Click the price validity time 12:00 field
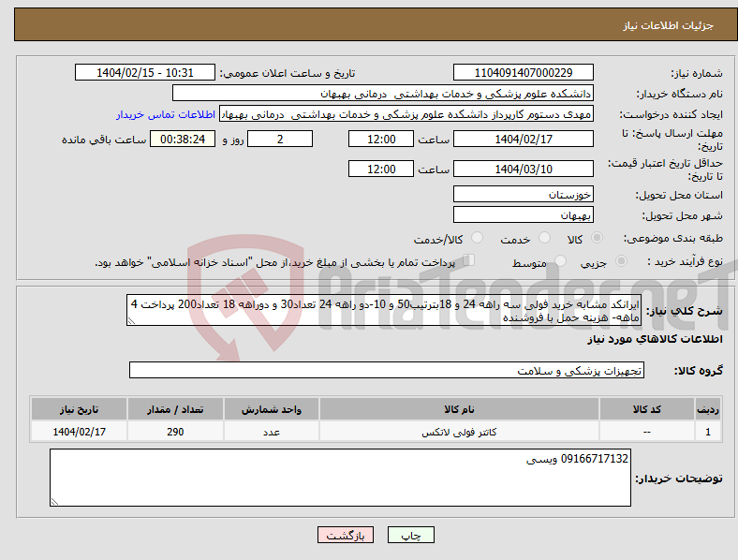This screenshot has height=560, width=738. pos(381,169)
